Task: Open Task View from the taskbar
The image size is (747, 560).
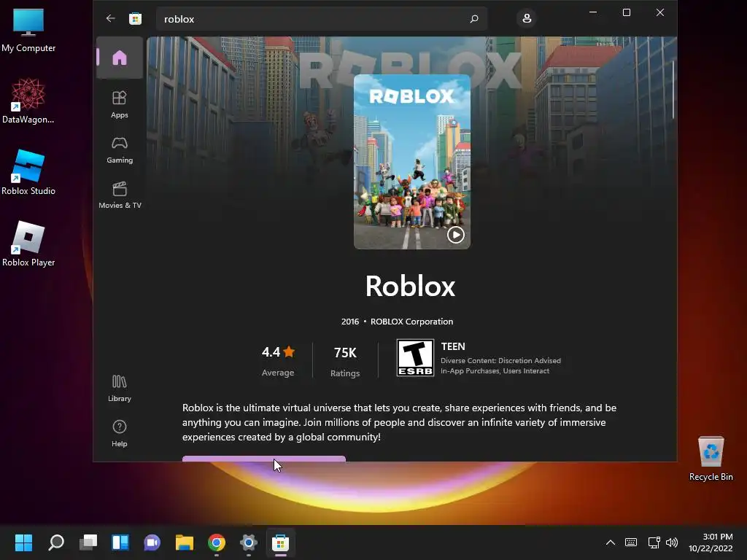Action: click(x=88, y=542)
